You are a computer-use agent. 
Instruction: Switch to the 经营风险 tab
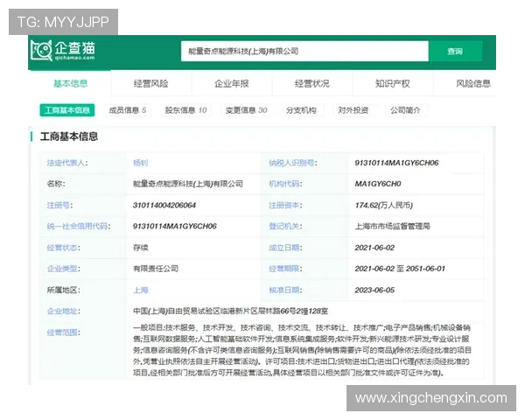151,83
